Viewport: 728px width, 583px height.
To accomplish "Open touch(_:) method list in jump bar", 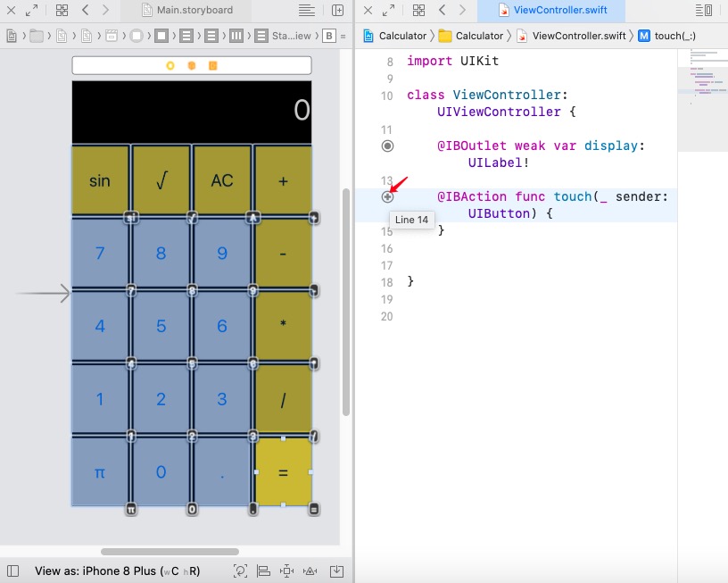I will pos(666,36).
